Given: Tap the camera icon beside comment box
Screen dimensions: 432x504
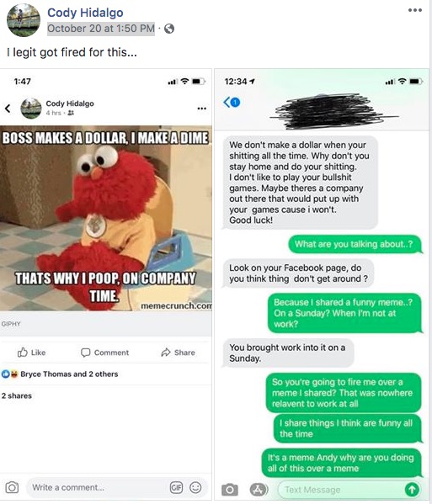Looking at the screenshot, I should (12, 487).
